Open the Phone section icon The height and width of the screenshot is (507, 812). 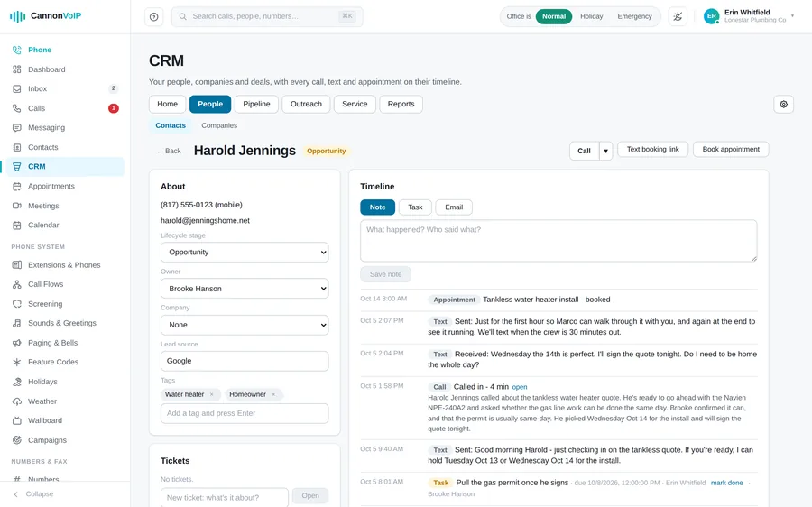[17, 50]
